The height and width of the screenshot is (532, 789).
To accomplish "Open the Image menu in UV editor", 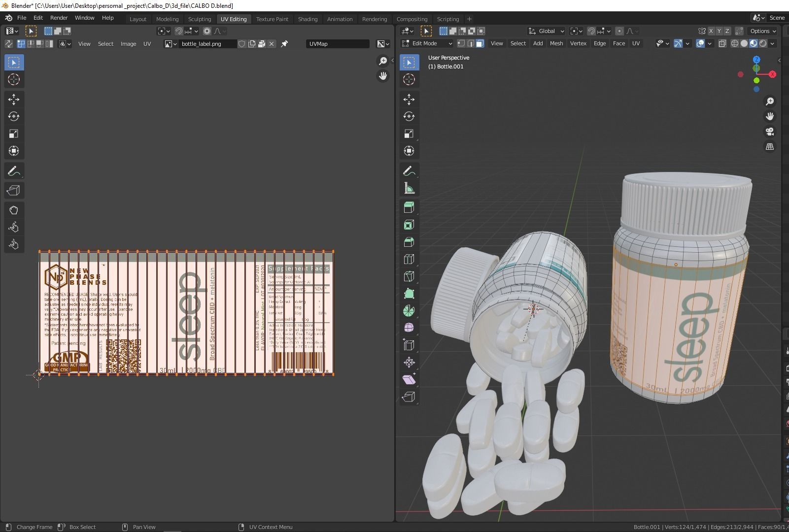I will pyautogui.click(x=128, y=44).
